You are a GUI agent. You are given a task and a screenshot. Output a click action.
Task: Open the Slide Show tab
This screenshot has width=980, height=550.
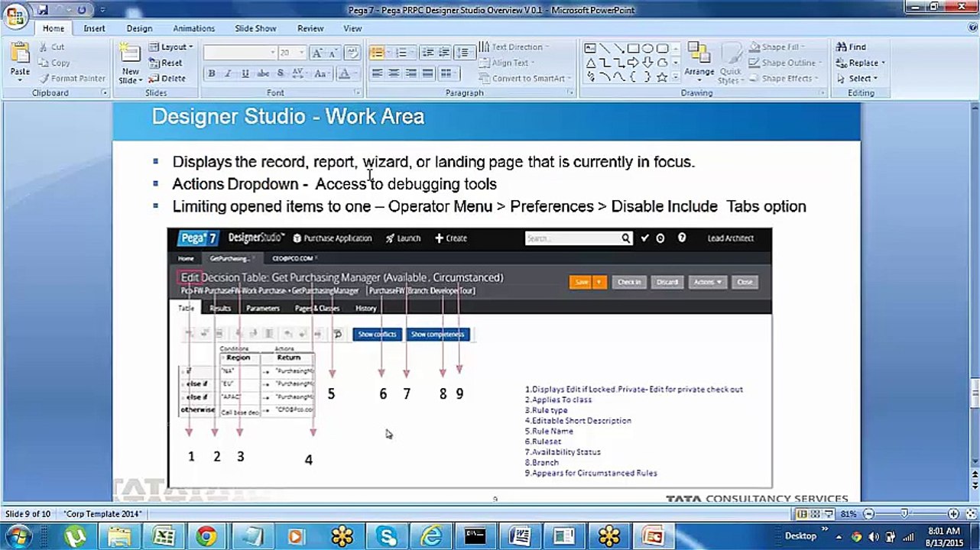(x=255, y=28)
